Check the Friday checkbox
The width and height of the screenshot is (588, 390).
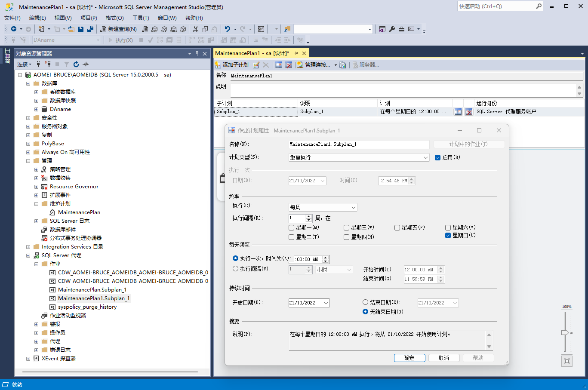(x=397, y=227)
